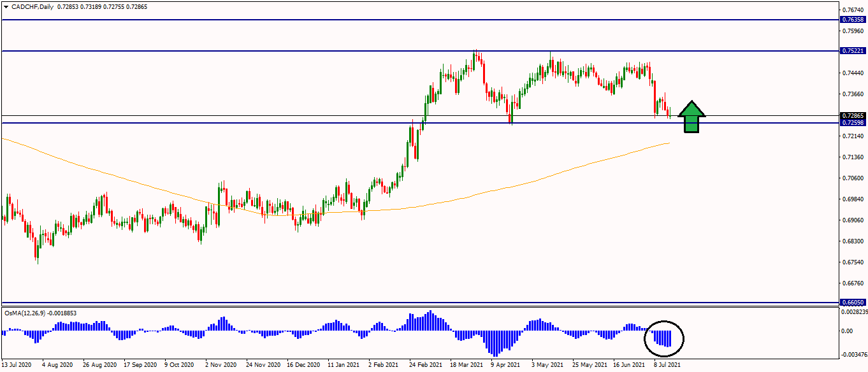This screenshot has width=868, height=372.
Task: Click the 0.67540 price axis value
Action: (853, 262)
